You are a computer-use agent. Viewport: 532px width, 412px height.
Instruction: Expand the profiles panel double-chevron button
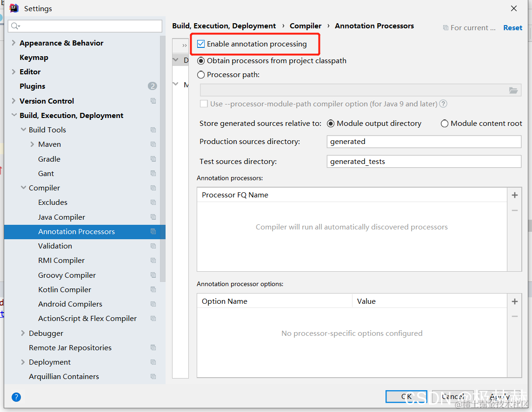tap(184, 45)
